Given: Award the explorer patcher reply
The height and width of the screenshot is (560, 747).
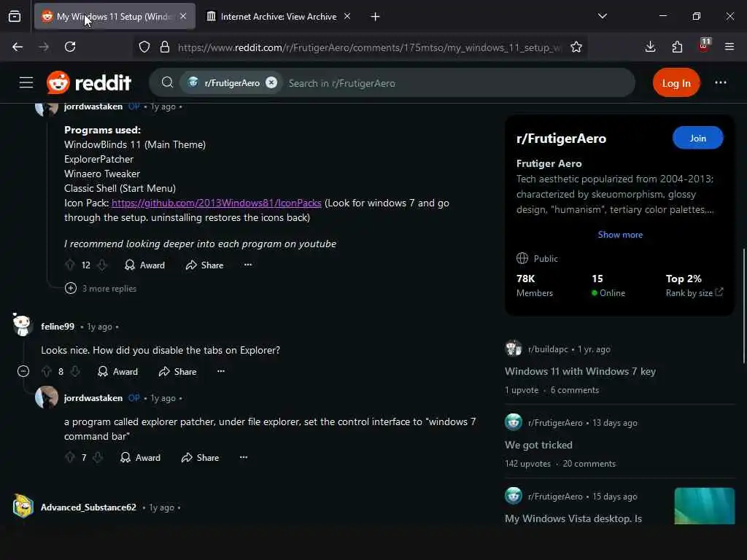Looking at the screenshot, I should pyautogui.click(x=140, y=458).
